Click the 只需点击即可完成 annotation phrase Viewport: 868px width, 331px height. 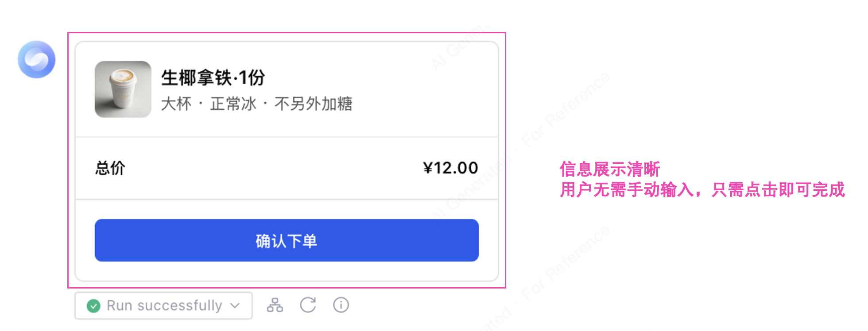coord(778,190)
